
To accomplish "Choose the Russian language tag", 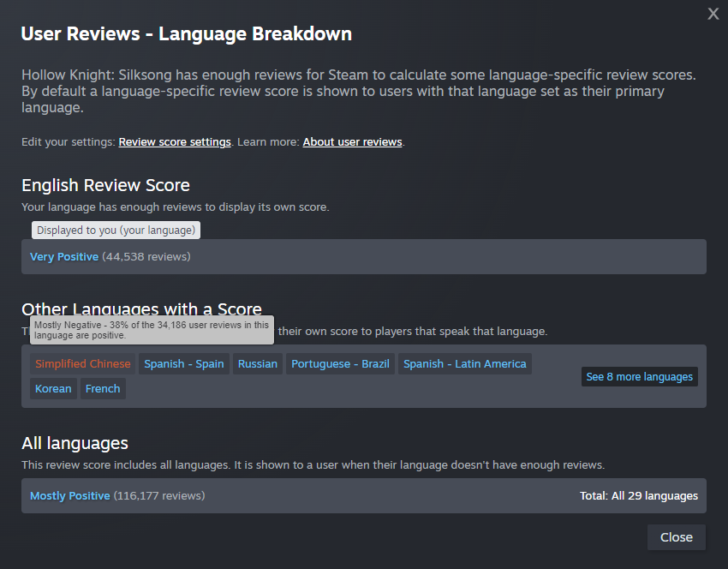I will pos(258,363).
